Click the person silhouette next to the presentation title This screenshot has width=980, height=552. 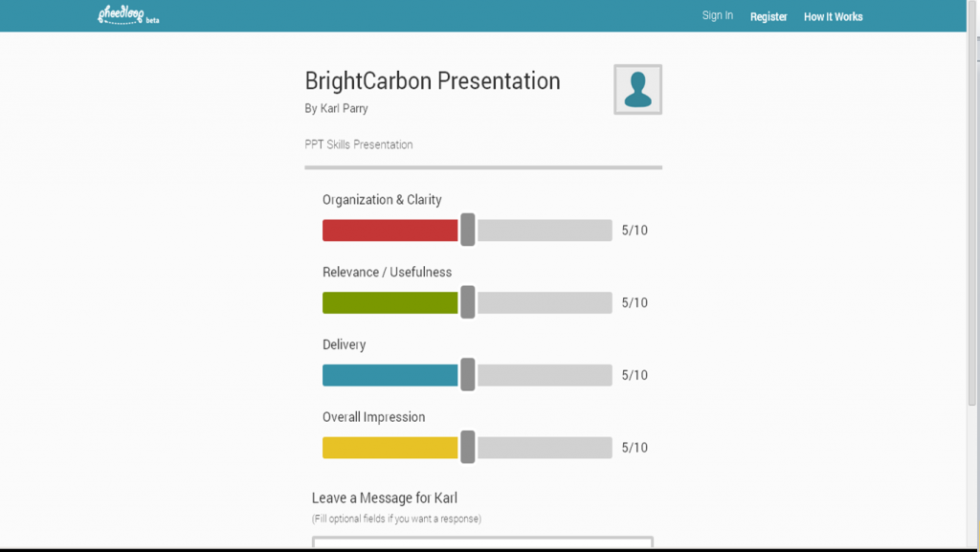(636, 88)
